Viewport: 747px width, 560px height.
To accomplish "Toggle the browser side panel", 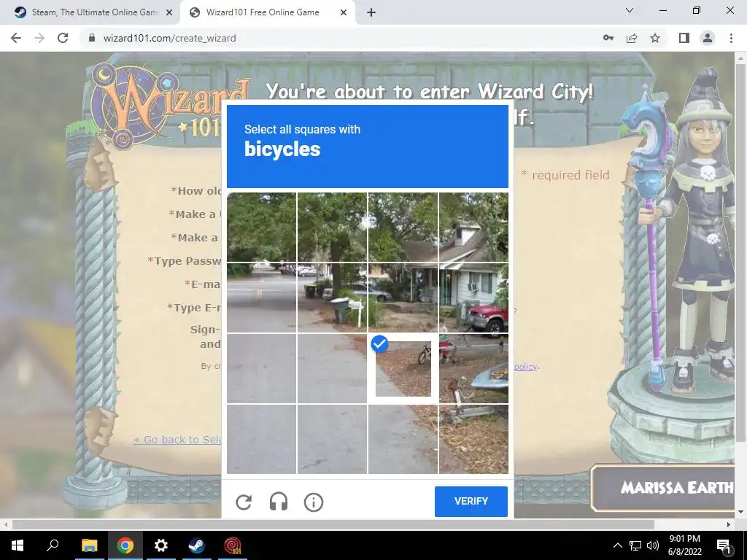I will point(684,38).
